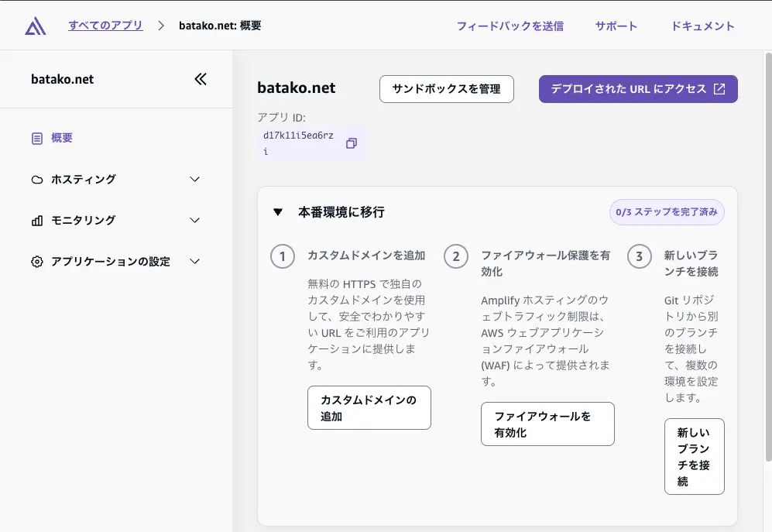Click the モニタリング chart icon

coord(36,220)
